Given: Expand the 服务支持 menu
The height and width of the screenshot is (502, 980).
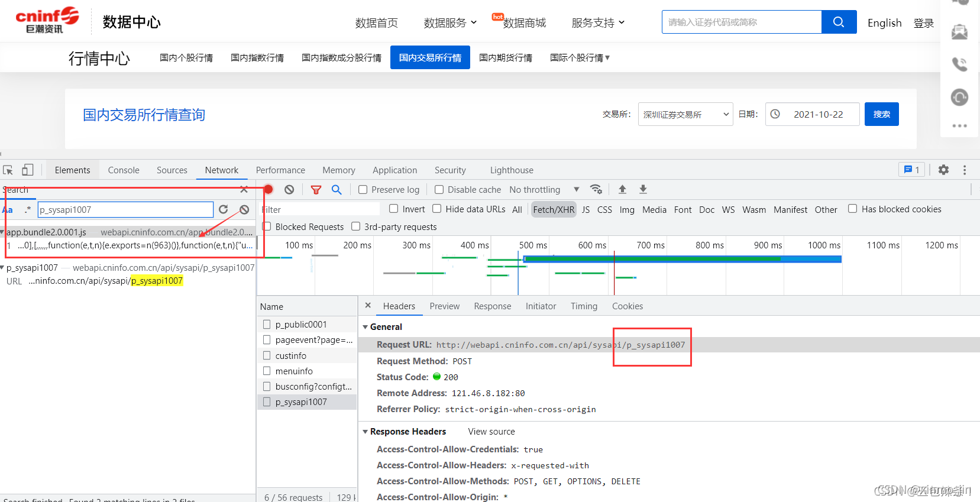Looking at the screenshot, I should [x=598, y=23].
